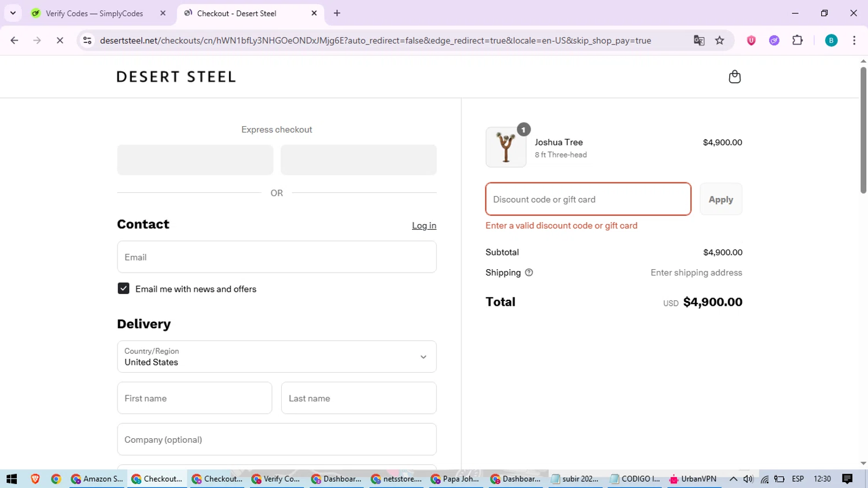Bookmark this page with the star icon

[x=720, y=41]
